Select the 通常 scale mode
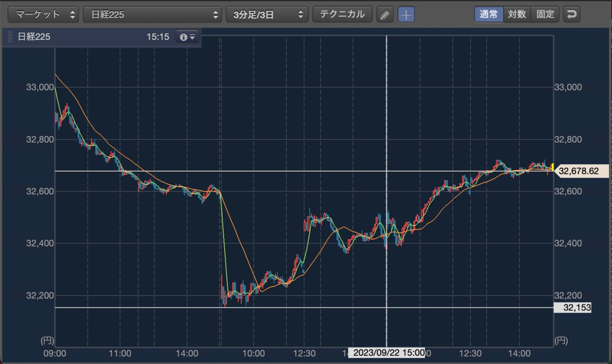 point(489,14)
